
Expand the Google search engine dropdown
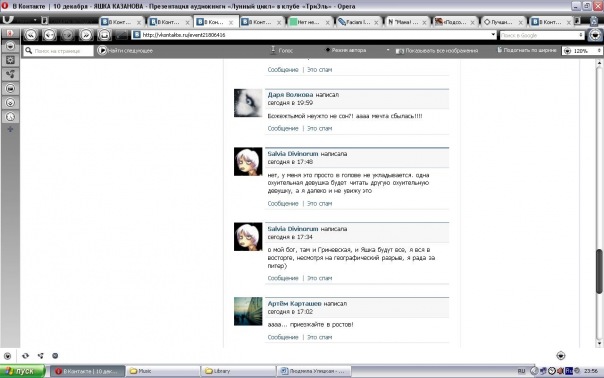click(x=581, y=35)
